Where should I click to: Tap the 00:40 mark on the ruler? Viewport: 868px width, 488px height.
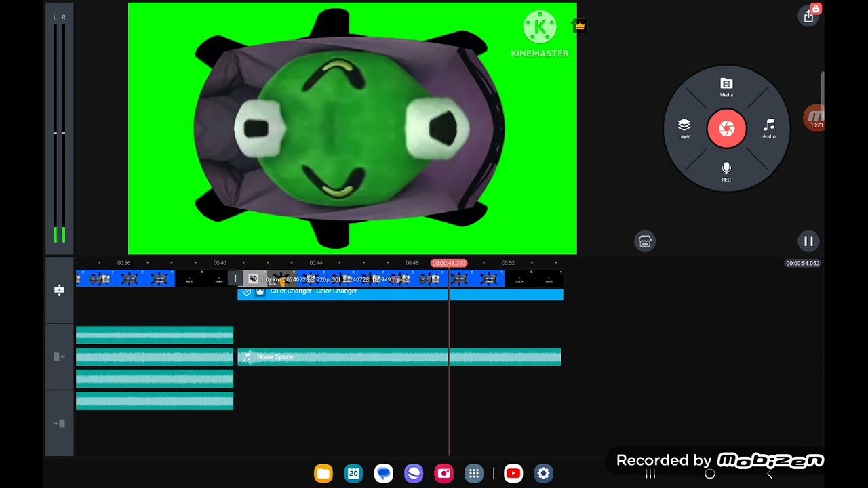tap(220, 263)
